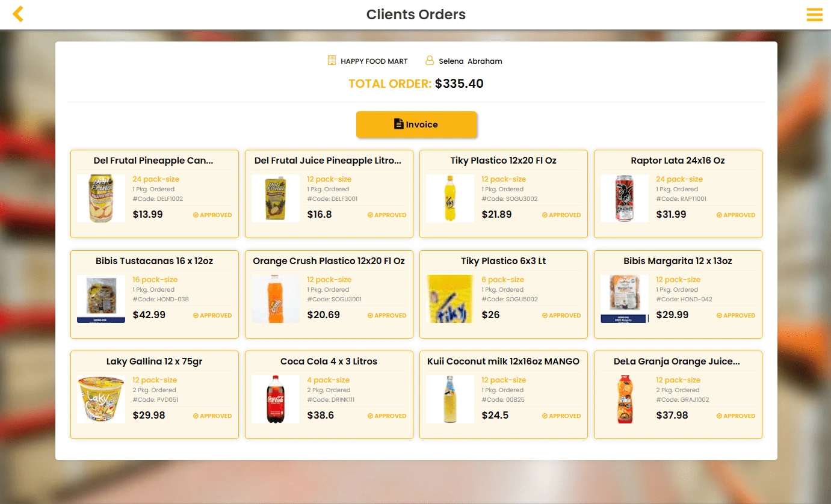Click the Approved check icon on Raptor Lata

[x=719, y=215]
